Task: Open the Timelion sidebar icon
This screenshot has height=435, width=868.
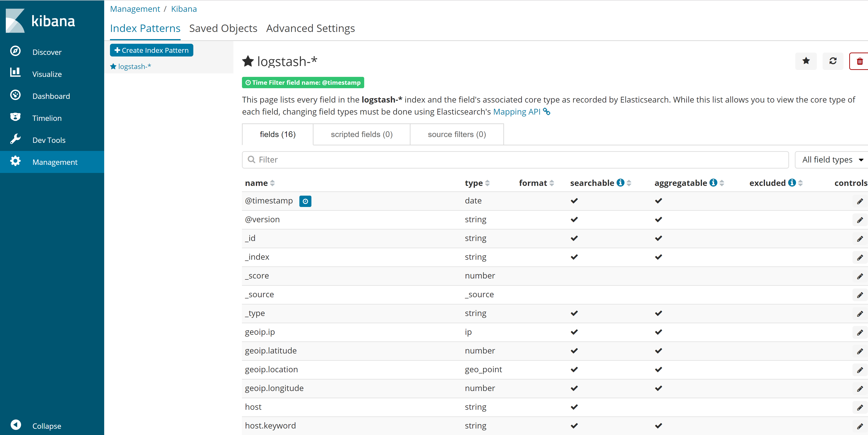Action: tap(16, 117)
